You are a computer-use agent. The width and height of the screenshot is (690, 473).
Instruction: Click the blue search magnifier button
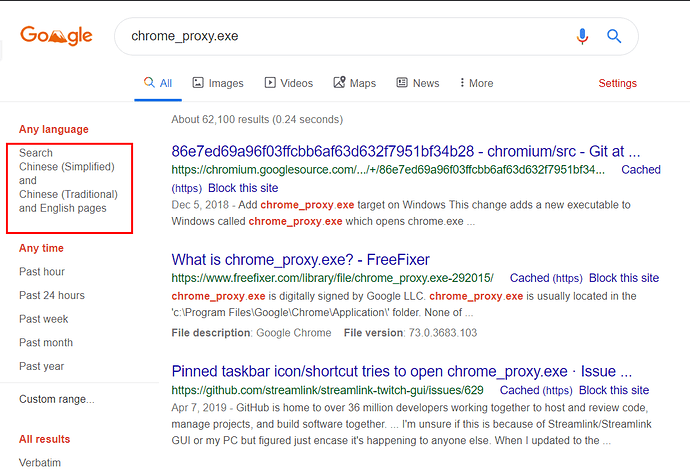pyautogui.click(x=614, y=37)
